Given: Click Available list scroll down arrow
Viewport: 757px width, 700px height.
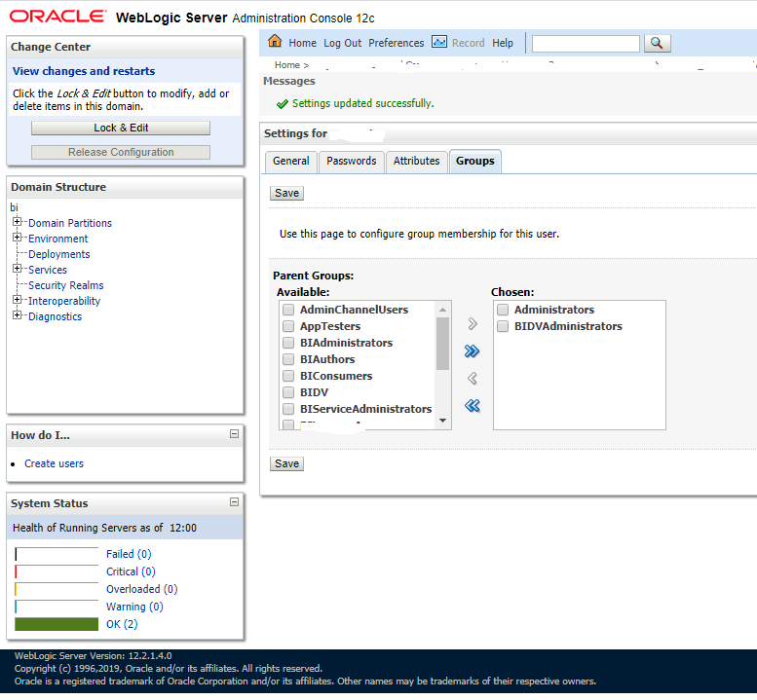Looking at the screenshot, I should (442, 422).
